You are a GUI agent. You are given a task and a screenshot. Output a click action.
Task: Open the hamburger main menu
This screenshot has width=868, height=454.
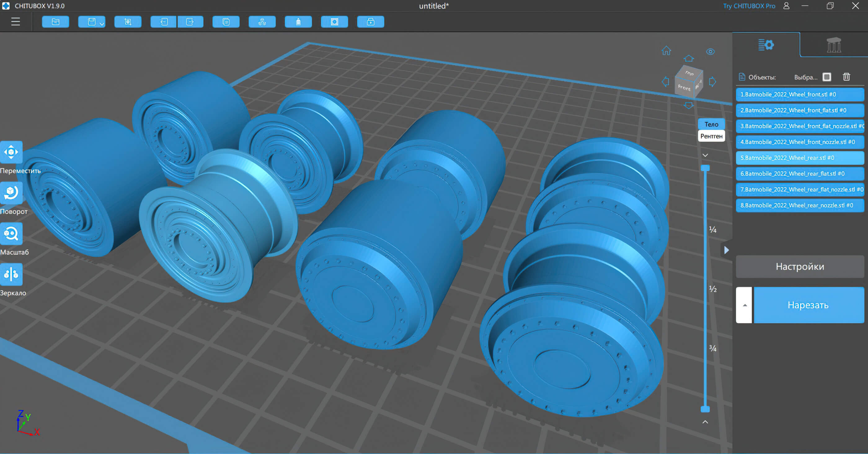coord(15,22)
